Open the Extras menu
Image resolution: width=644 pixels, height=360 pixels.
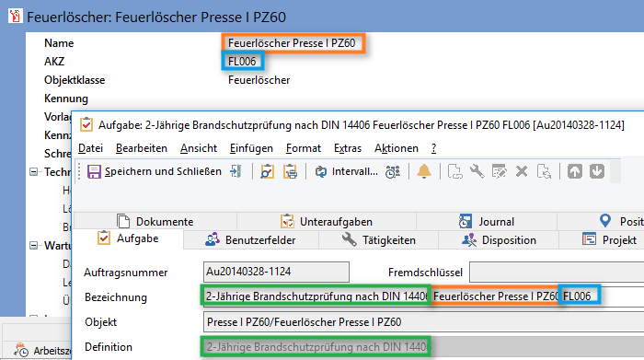pyautogui.click(x=348, y=148)
